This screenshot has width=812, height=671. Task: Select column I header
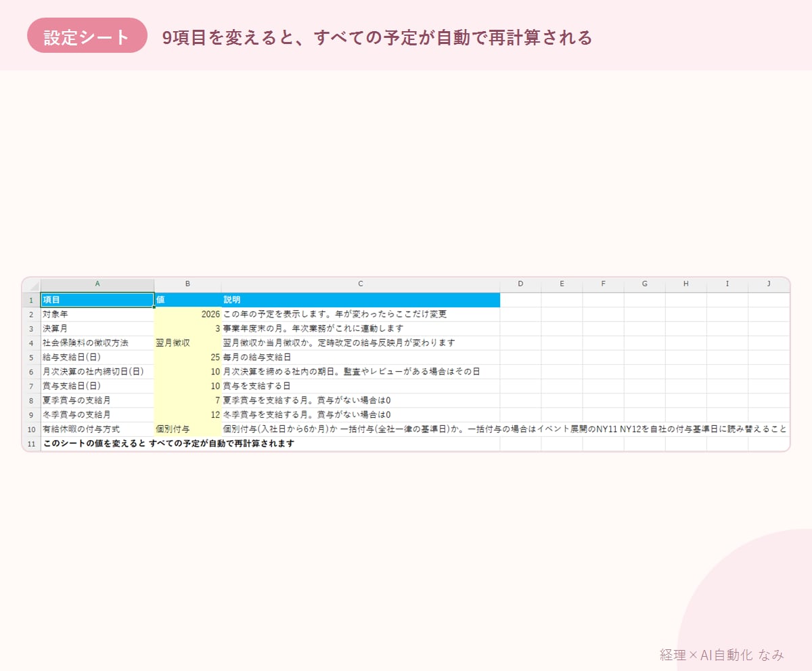point(727,284)
